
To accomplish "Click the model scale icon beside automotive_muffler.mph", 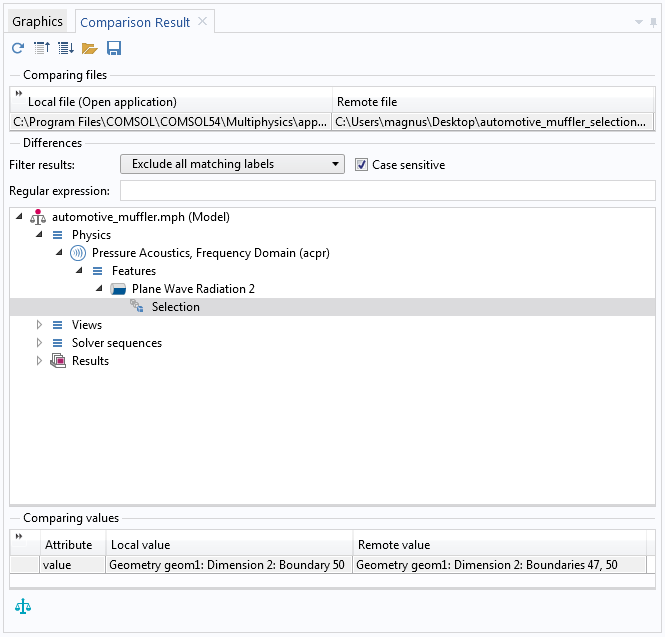I will [38, 217].
